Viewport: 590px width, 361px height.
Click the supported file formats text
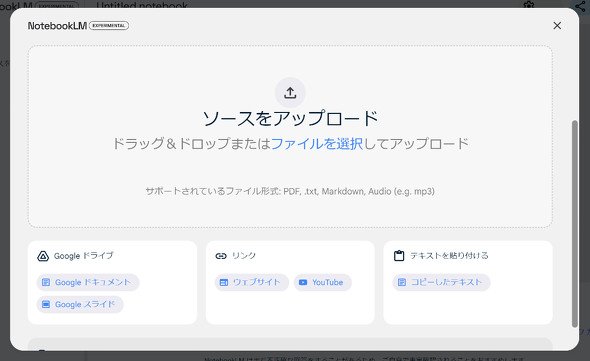(x=290, y=191)
